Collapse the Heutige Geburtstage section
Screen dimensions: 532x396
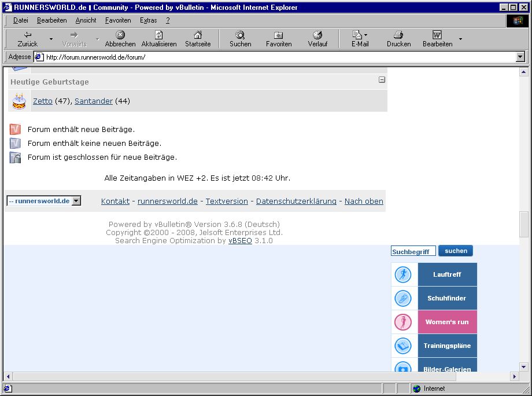click(382, 80)
